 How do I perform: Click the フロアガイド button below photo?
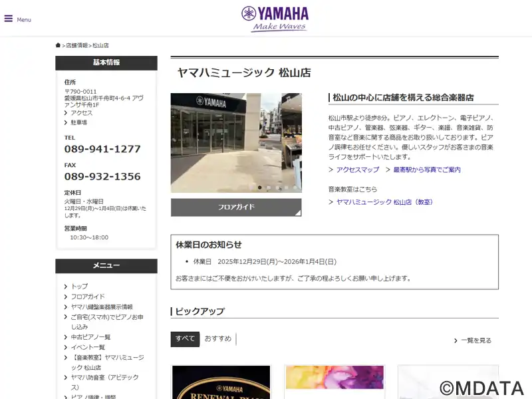[236, 207]
